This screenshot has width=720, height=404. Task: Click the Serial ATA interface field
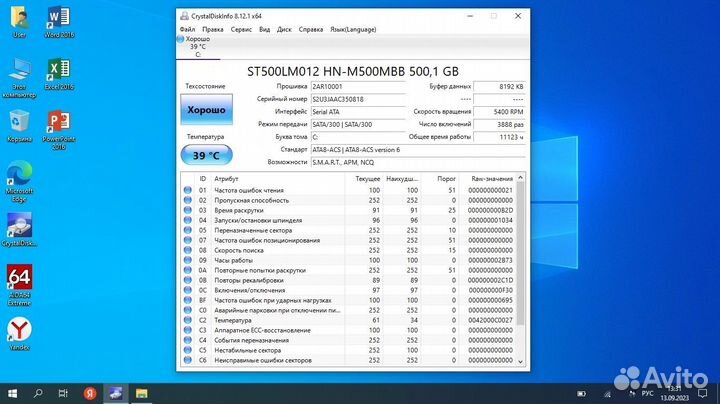358,112
